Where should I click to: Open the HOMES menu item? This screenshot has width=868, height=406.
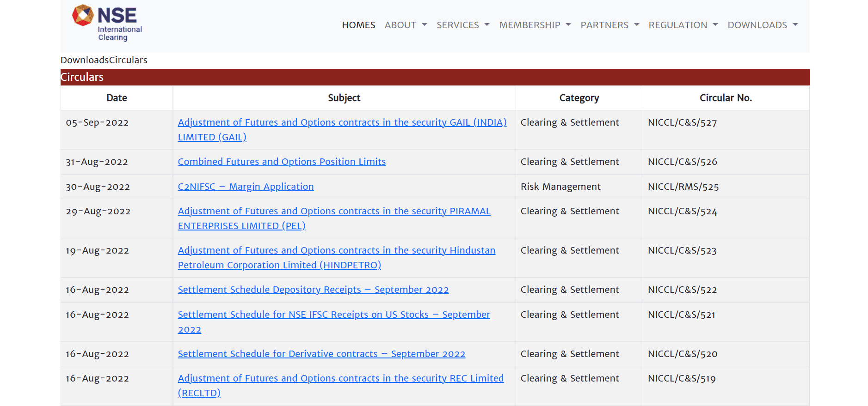pos(358,25)
